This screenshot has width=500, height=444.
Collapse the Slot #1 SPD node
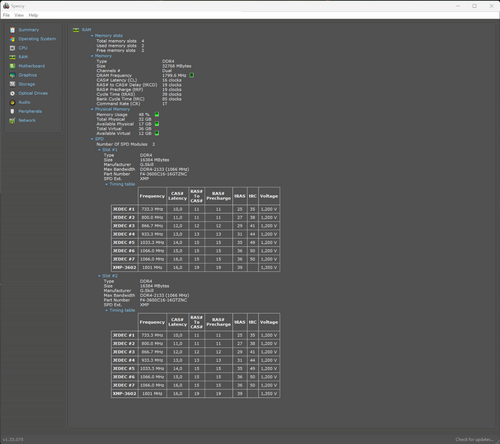coord(99,150)
